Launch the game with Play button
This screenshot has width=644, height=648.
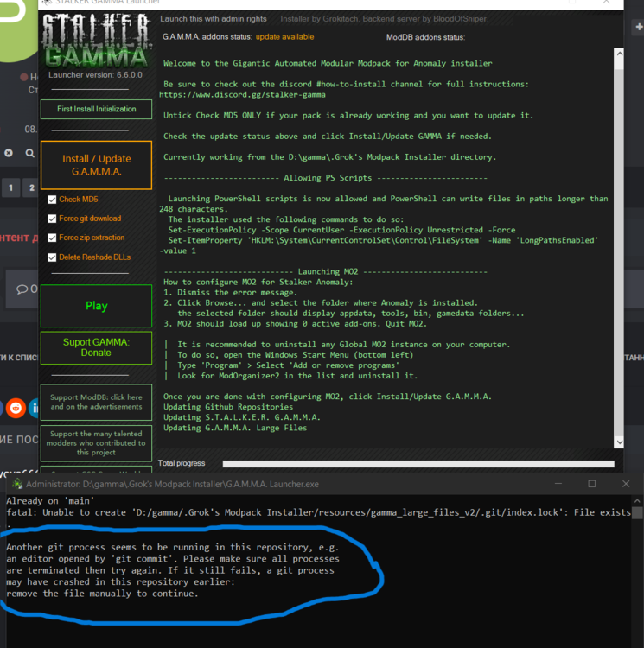[x=96, y=306]
